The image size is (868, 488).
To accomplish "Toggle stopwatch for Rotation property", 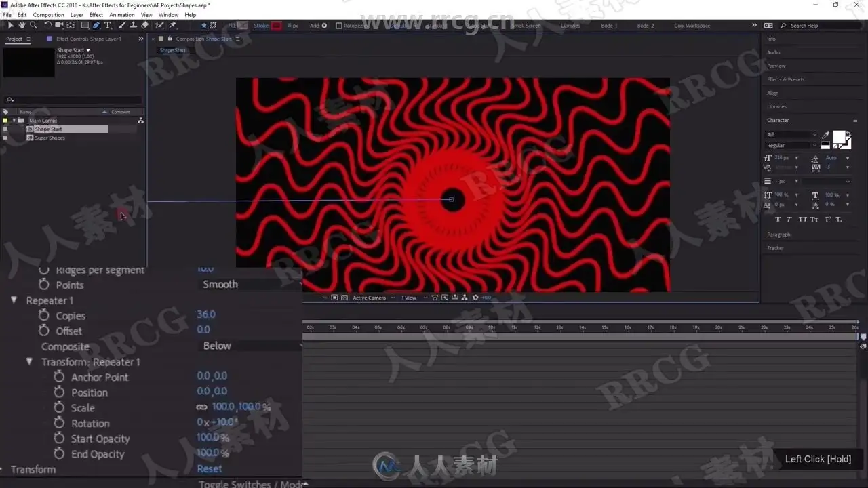I will coord(59,423).
